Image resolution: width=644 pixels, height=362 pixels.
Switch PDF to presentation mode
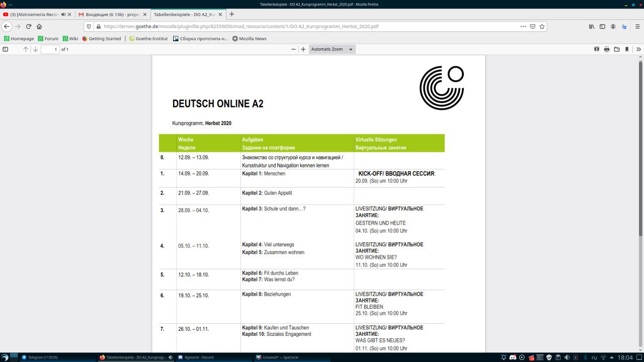597,49
